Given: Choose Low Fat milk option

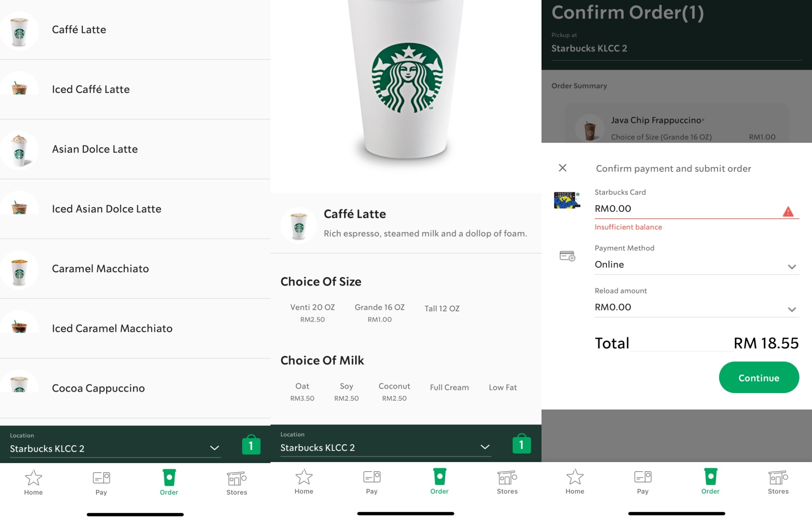Looking at the screenshot, I should (x=503, y=387).
